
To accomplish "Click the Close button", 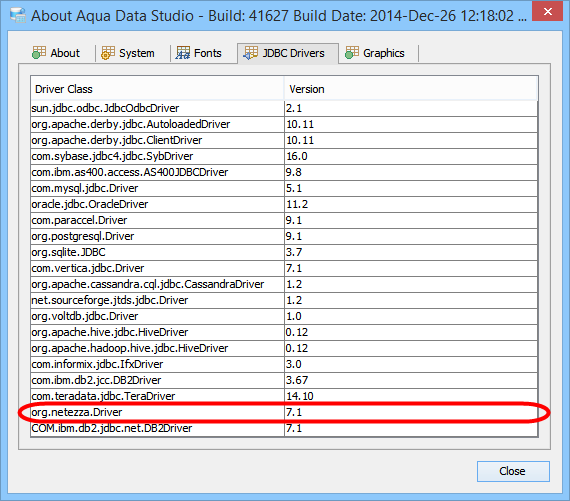I will [x=513, y=471].
